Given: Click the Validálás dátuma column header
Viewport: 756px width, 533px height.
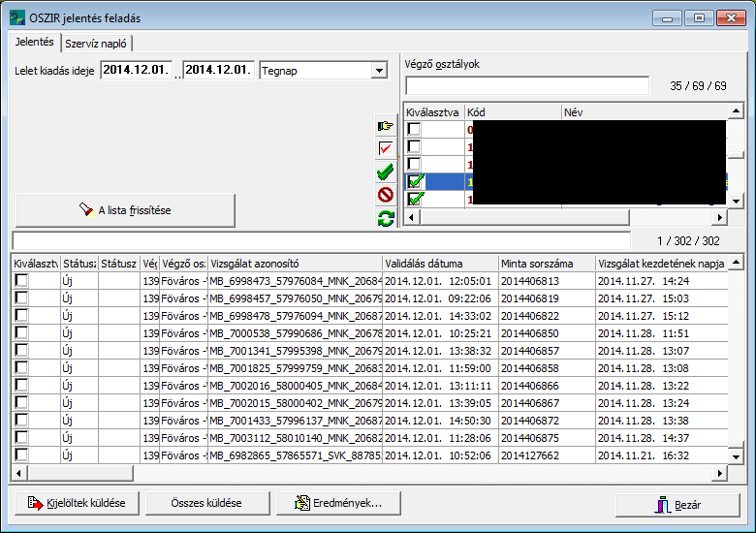Looking at the screenshot, I should tap(440, 264).
